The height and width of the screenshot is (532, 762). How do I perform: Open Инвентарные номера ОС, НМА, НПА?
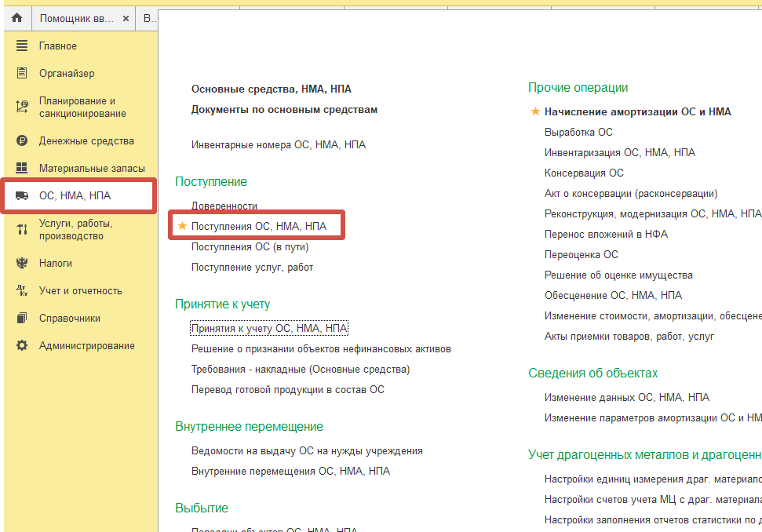click(279, 145)
